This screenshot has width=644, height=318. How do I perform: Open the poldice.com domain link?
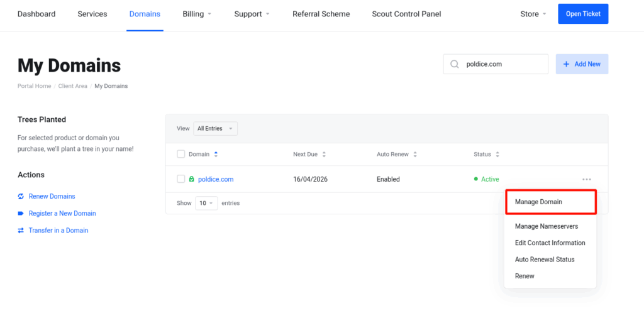point(216,179)
